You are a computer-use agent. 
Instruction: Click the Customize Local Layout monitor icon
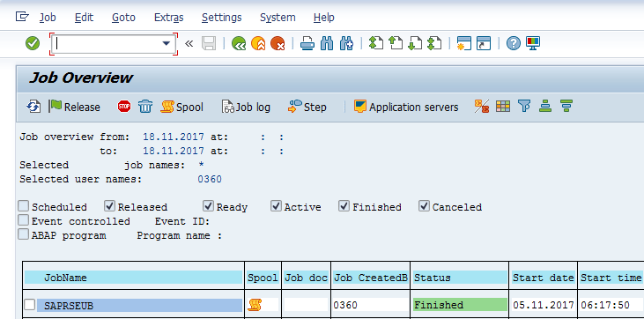(x=533, y=43)
